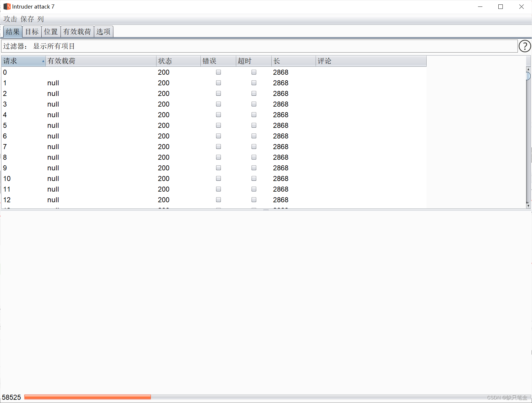Toggle timeout checkbox for request 4

(254, 115)
